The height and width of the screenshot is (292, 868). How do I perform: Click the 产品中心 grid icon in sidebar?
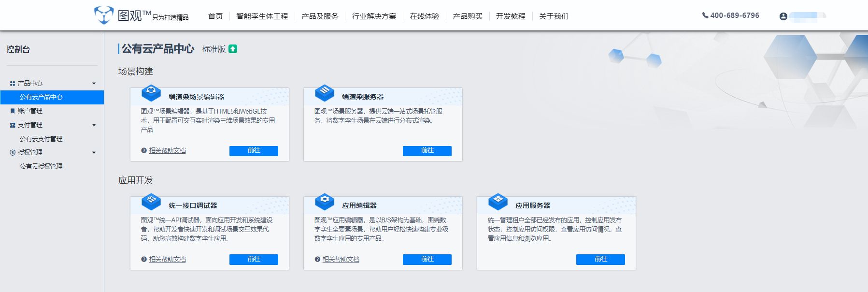(13, 84)
